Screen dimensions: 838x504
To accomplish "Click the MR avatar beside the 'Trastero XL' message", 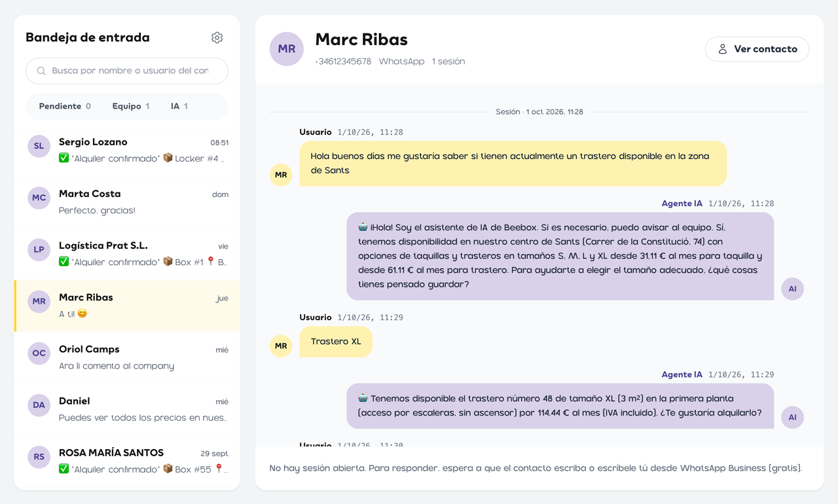I will (x=281, y=346).
